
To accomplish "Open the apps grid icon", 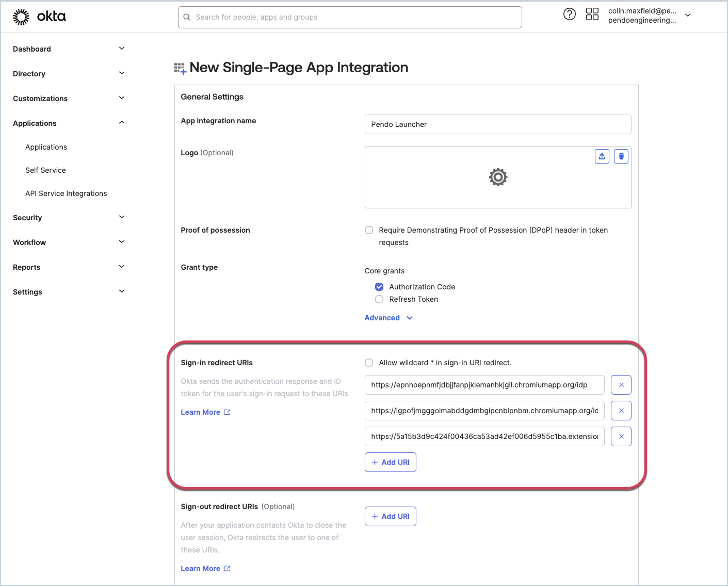I will (x=592, y=14).
